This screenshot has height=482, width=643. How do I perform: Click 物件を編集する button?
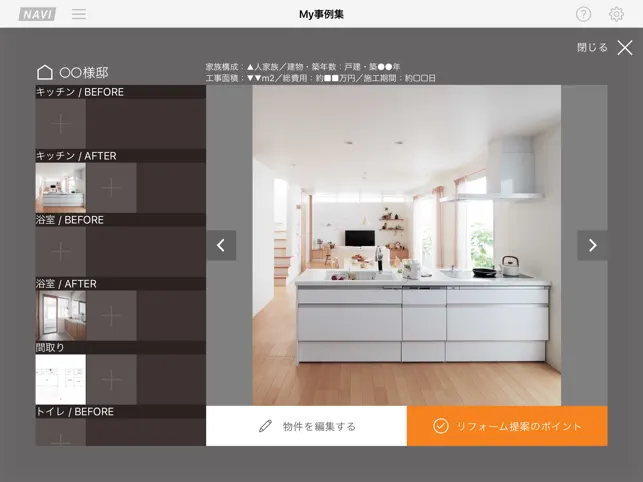[x=306, y=426]
